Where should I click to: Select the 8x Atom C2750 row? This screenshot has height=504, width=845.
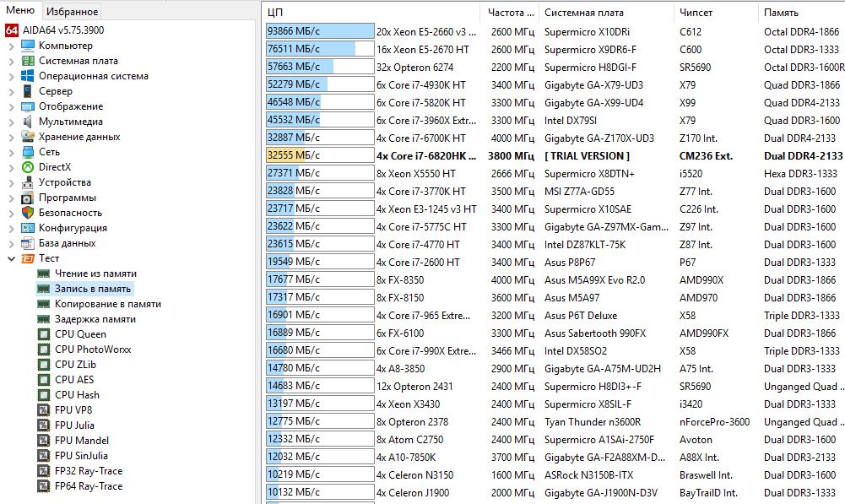555,439
